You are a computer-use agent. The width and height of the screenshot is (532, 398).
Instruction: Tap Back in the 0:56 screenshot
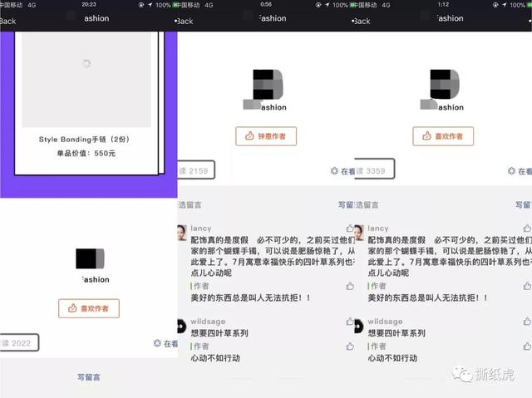pos(184,21)
